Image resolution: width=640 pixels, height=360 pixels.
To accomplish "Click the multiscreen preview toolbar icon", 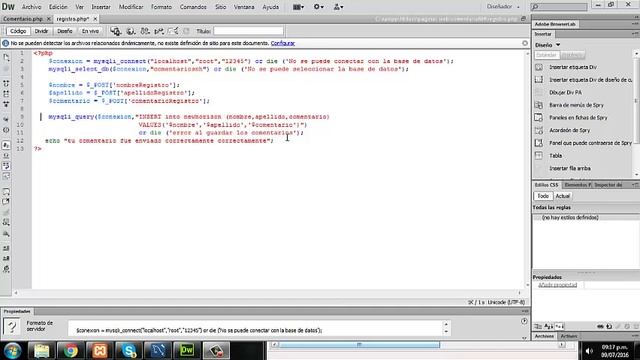I will tap(116, 31).
